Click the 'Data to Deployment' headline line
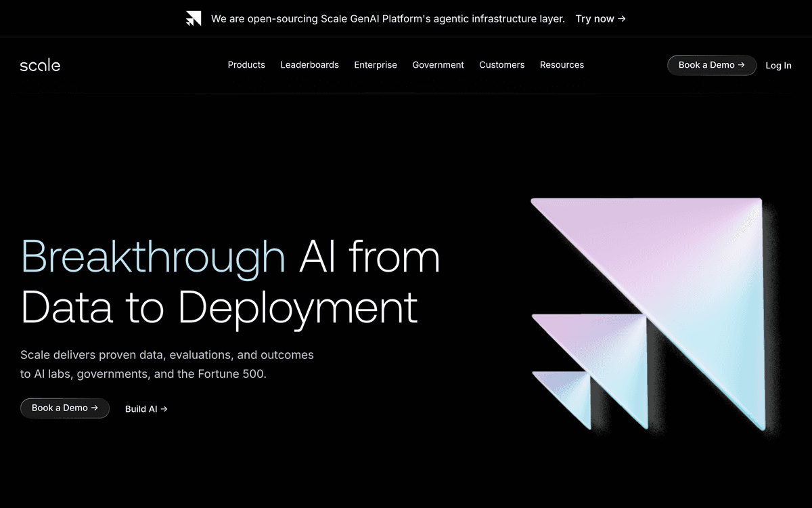 click(219, 306)
